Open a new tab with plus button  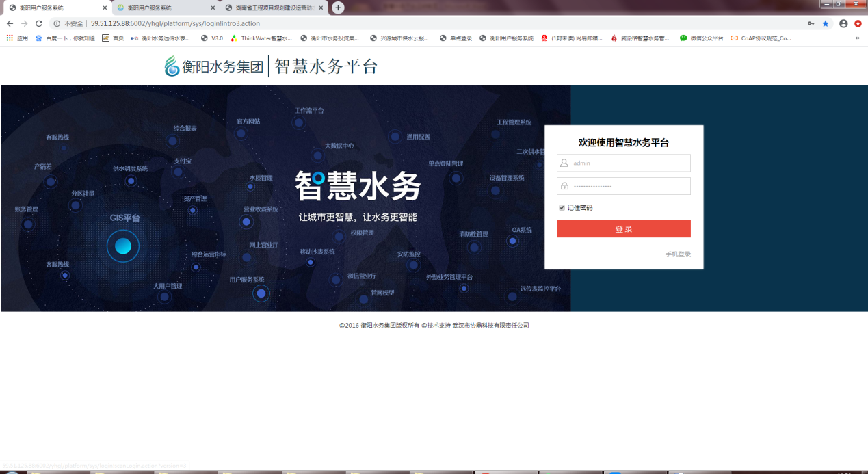(x=338, y=8)
